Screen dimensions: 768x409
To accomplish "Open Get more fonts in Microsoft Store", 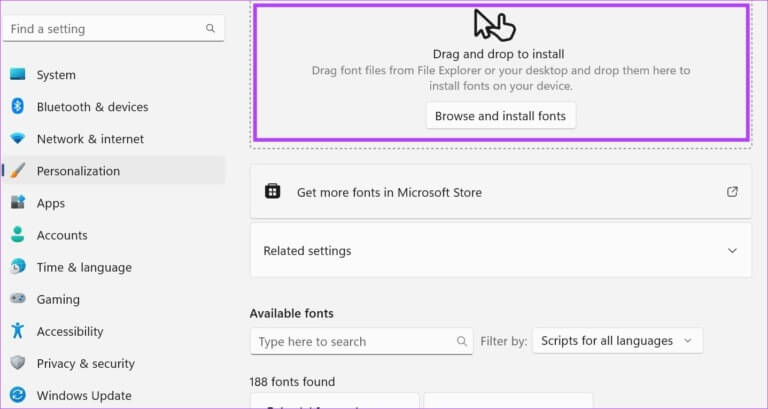I will 501,192.
